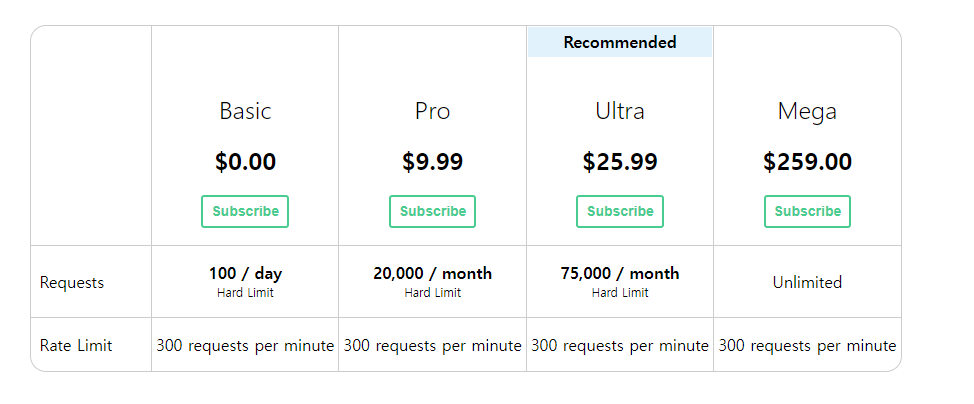Image resolution: width=974 pixels, height=404 pixels.
Task: Click the Rate Limit row label
Action: click(x=76, y=346)
